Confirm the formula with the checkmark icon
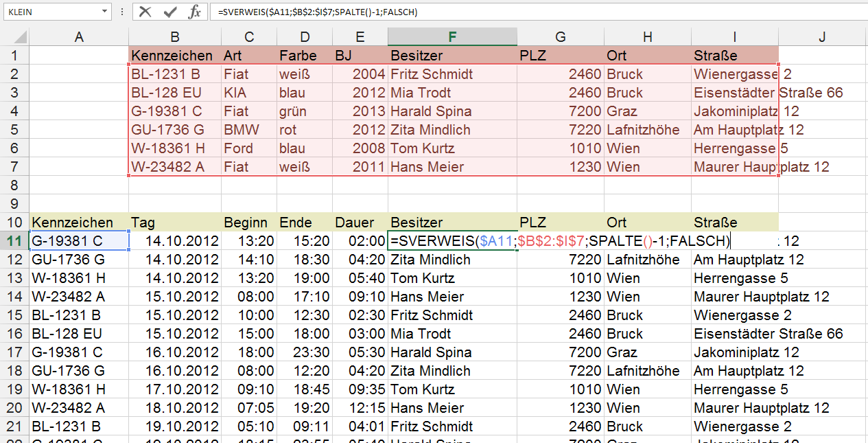Viewport: 868px width, 443px height. [169, 12]
